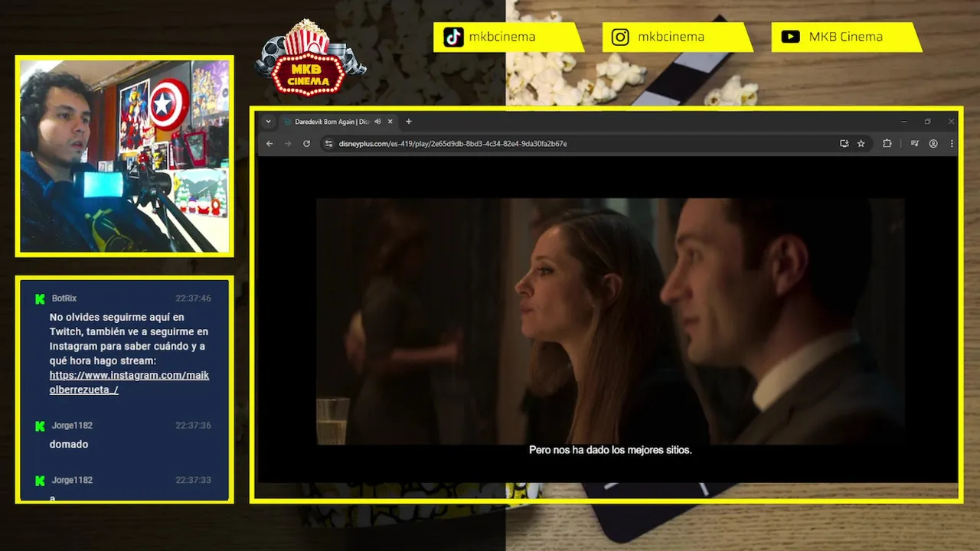This screenshot has width=980, height=551.
Task: Bookmark this page with the star icon
Action: (861, 144)
